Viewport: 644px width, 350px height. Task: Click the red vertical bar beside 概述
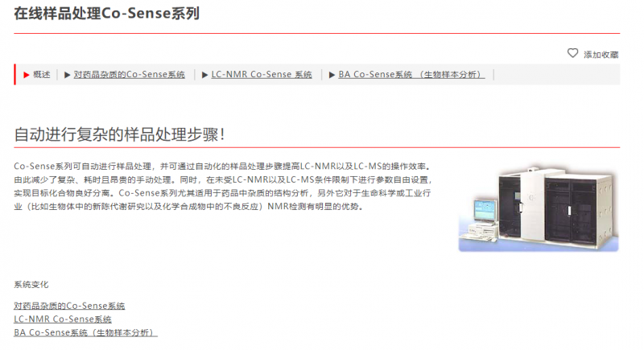14,74
